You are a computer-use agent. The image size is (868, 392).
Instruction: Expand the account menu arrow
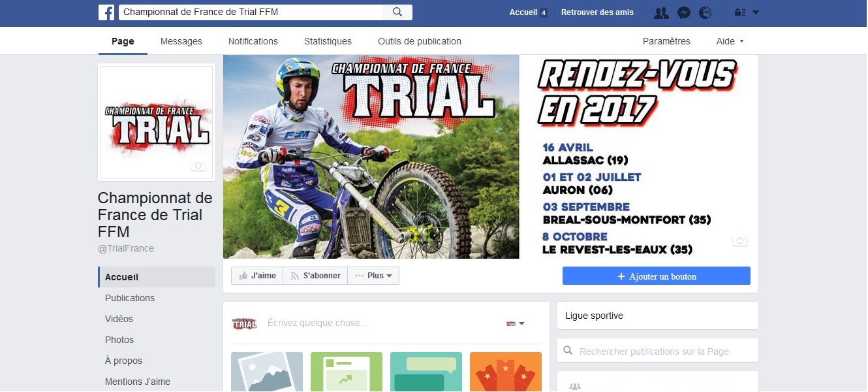click(756, 12)
